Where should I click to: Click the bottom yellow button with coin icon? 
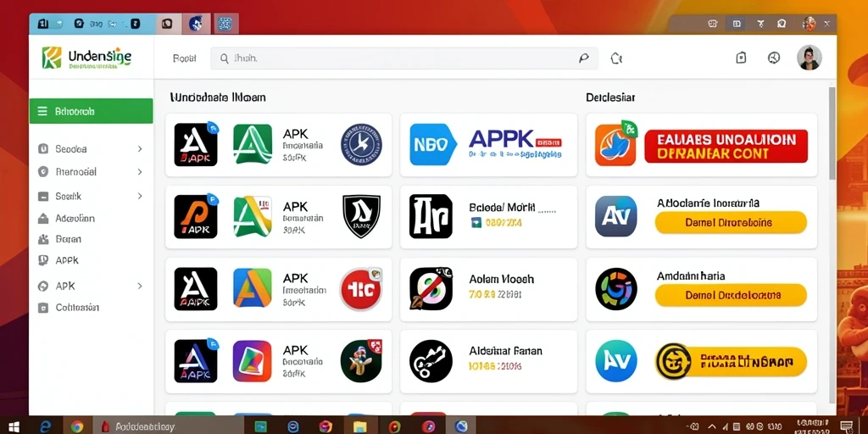pyautogui.click(x=731, y=361)
